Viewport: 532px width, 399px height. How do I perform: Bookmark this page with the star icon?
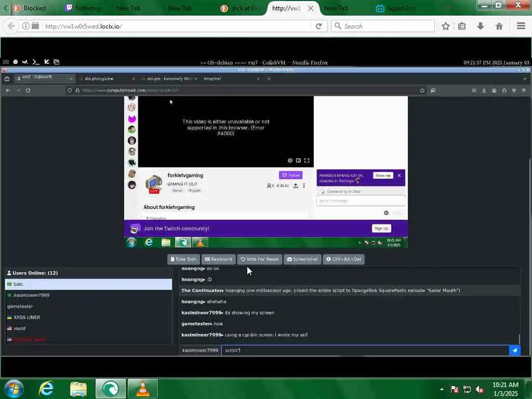446,26
